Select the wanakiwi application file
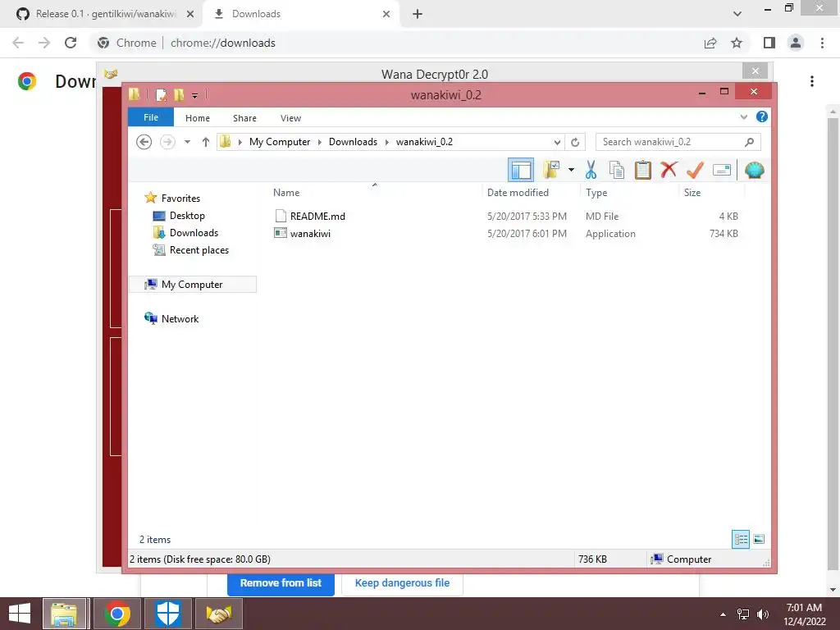 pos(310,234)
